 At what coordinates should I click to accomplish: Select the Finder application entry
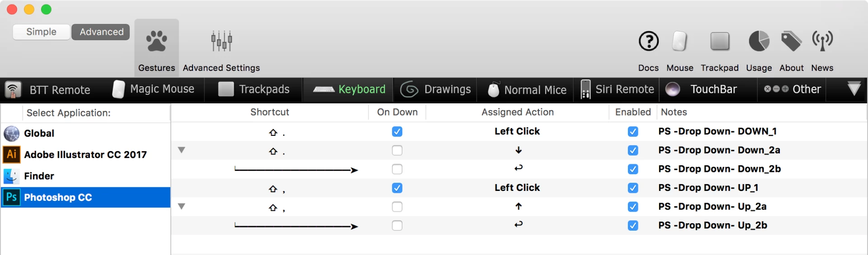(x=85, y=176)
